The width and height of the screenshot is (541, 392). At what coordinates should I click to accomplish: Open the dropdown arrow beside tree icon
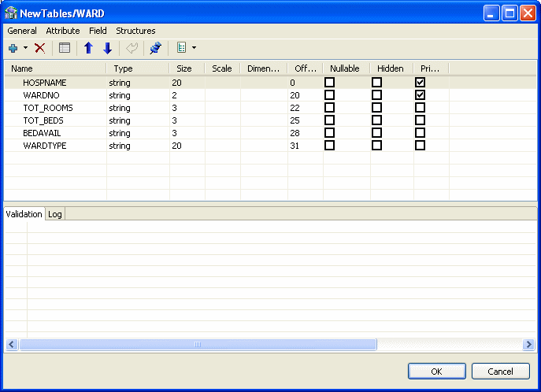point(195,47)
